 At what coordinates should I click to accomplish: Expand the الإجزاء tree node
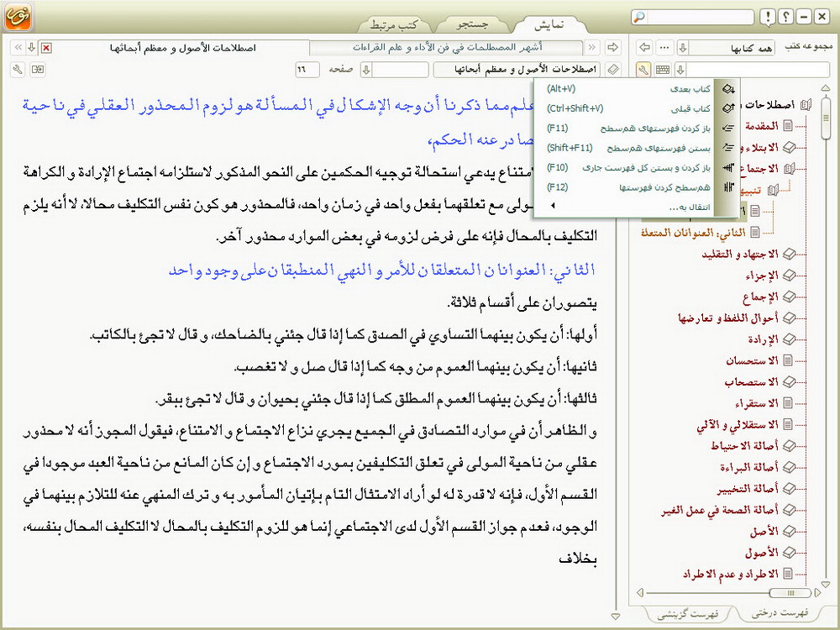coord(789,276)
